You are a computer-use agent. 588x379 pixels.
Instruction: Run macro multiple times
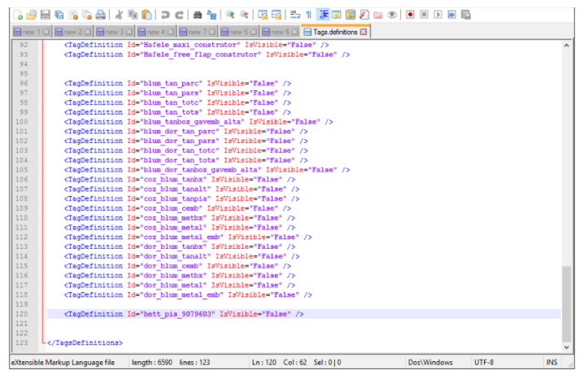(x=452, y=15)
